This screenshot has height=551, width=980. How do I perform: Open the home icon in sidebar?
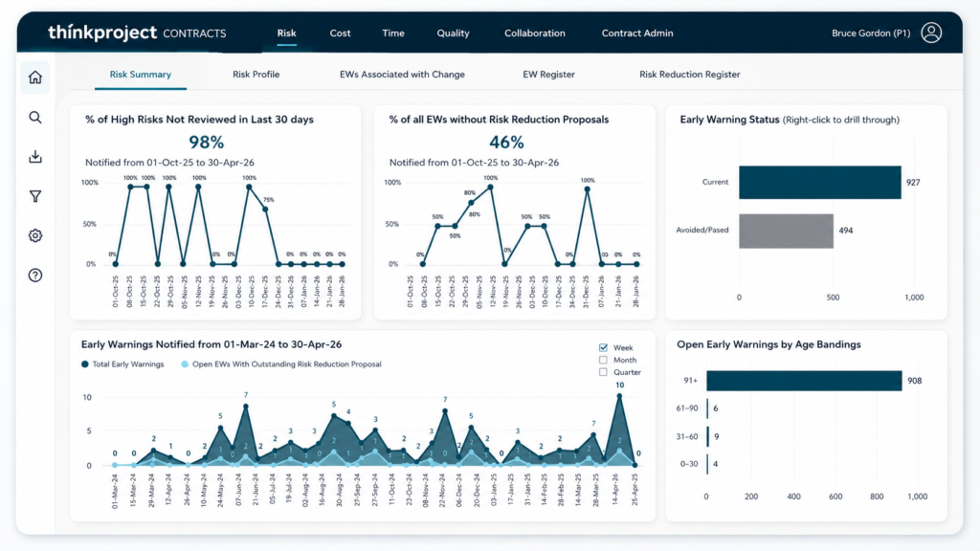(x=35, y=77)
